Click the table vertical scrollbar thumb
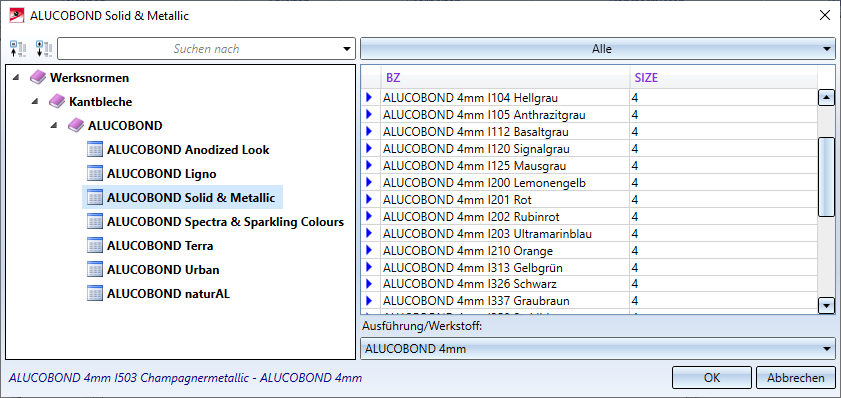Viewport: 841px width, 398px height. [826, 176]
